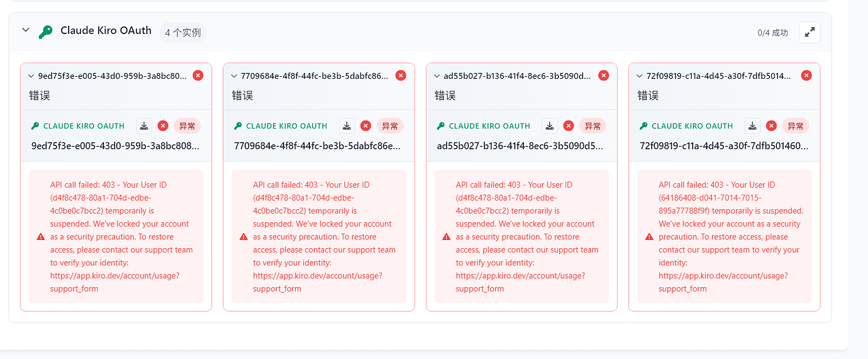Download credentials for the 72f09819 instance

(753, 126)
